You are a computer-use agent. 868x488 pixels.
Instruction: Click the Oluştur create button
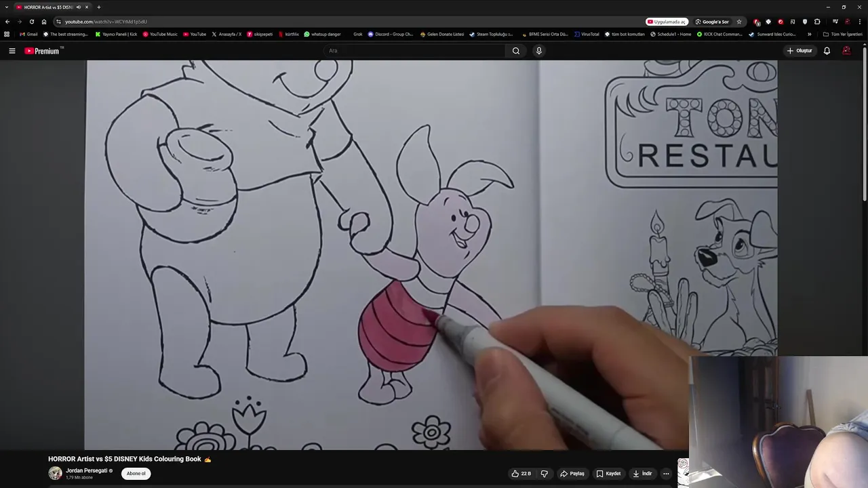(800, 51)
